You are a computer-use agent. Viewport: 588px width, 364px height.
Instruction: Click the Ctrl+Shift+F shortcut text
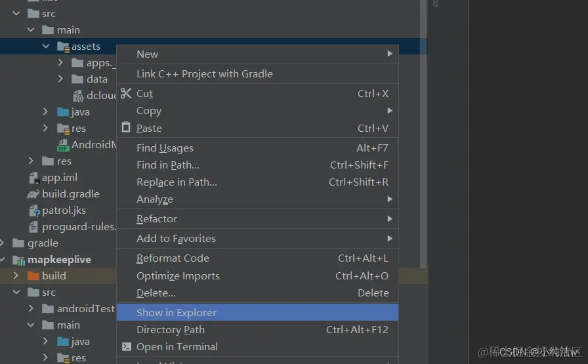(x=359, y=165)
